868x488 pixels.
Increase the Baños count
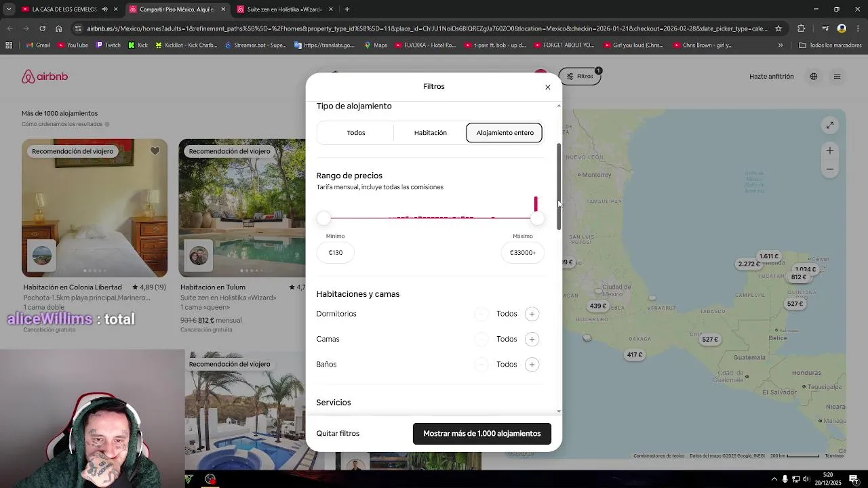click(532, 365)
